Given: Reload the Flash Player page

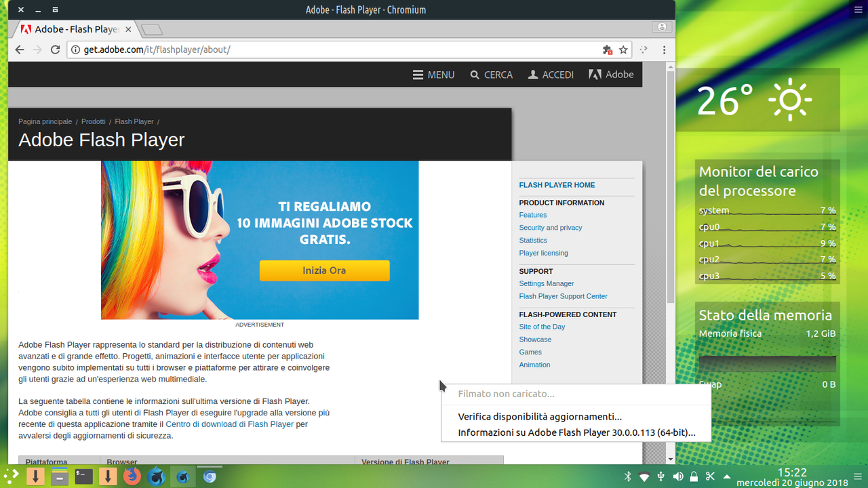Looking at the screenshot, I should point(56,49).
